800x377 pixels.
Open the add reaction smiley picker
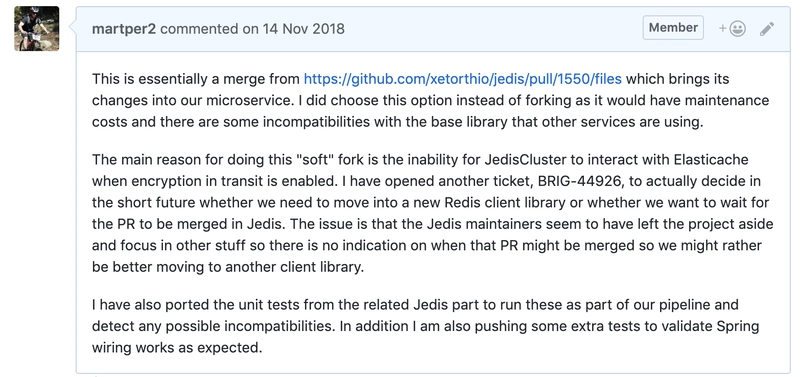pos(732,29)
